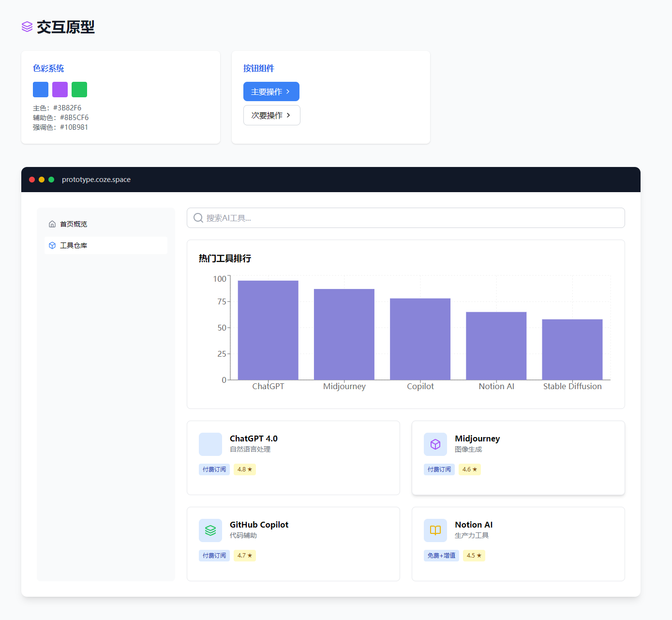Click the cube icon next to 工具仓库
This screenshot has width=672, height=620.
tap(52, 245)
